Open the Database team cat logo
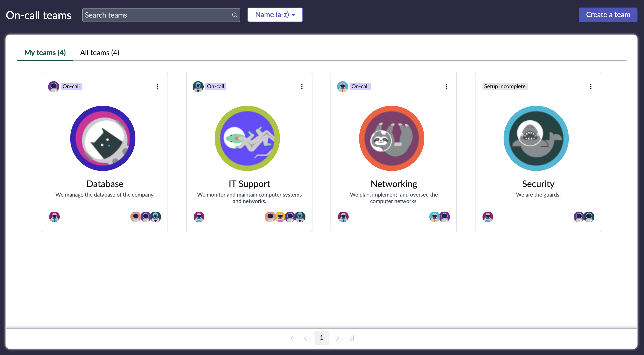Image resolution: width=644 pixels, height=355 pixels. point(103,138)
